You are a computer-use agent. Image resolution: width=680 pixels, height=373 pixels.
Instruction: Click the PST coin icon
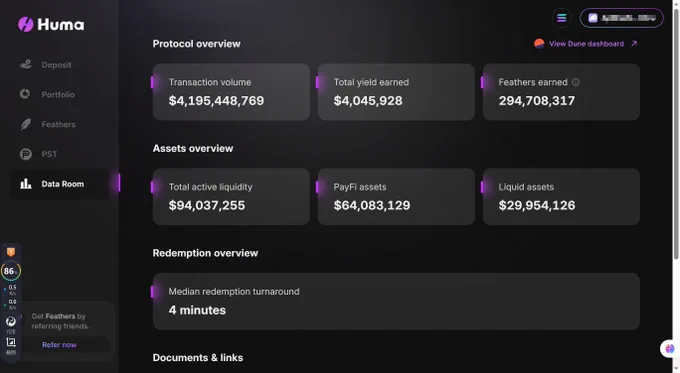(26, 154)
